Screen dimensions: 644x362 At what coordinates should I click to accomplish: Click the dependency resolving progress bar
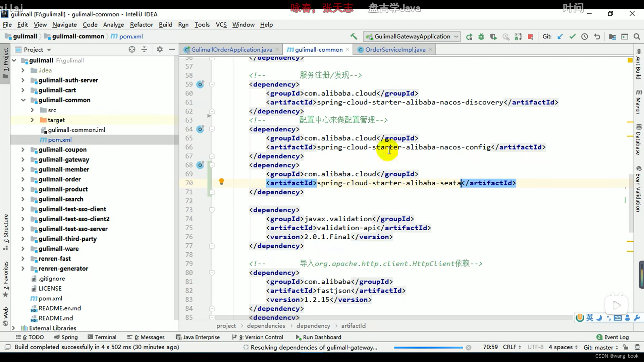click(428, 348)
